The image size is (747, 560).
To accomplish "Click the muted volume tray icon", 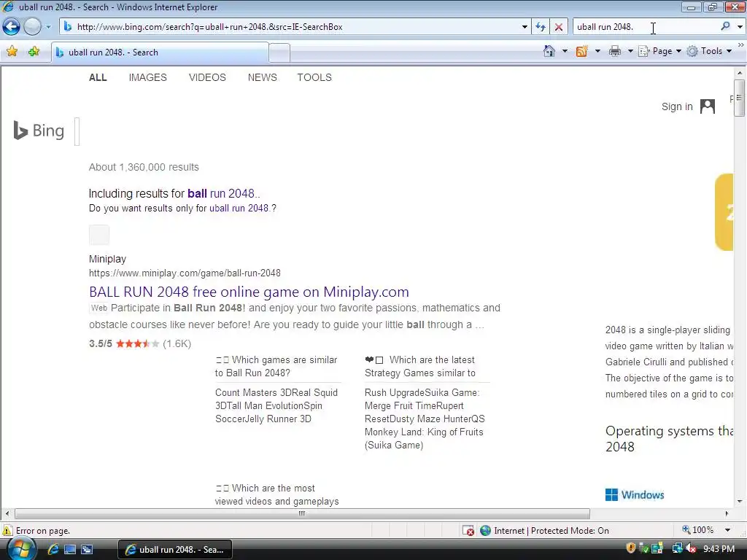I will (690, 548).
